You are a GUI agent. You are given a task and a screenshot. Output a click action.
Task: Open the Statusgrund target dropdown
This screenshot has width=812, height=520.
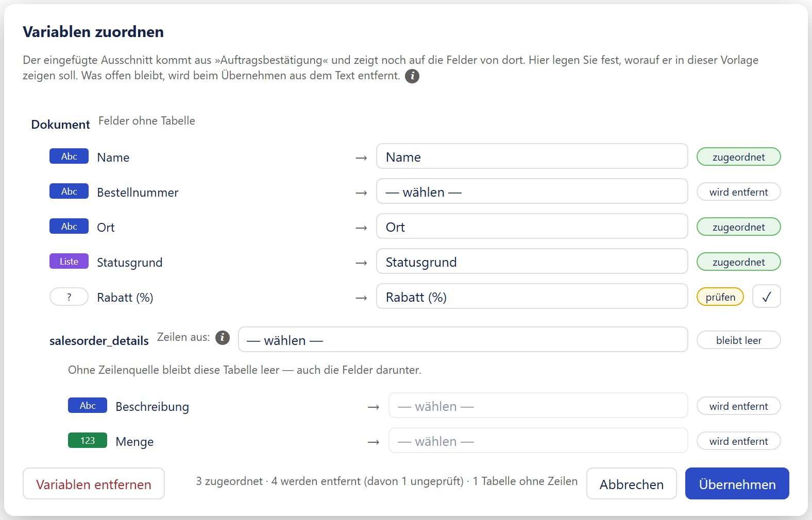532,262
